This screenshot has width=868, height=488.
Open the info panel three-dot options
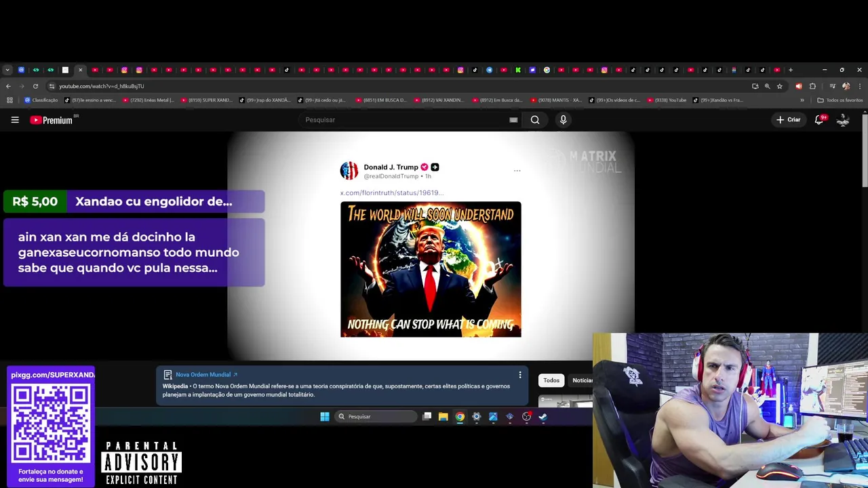pyautogui.click(x=520, y=375)
